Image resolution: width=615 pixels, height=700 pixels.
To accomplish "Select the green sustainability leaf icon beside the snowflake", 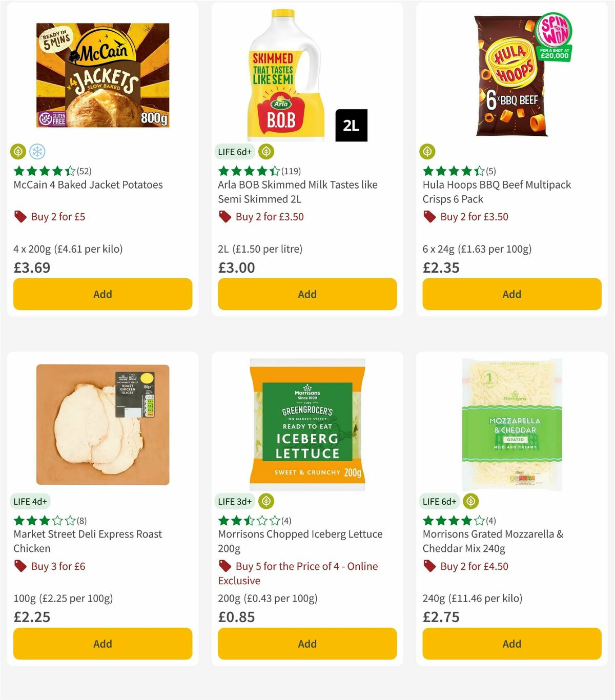I will (x=18, y=152).
